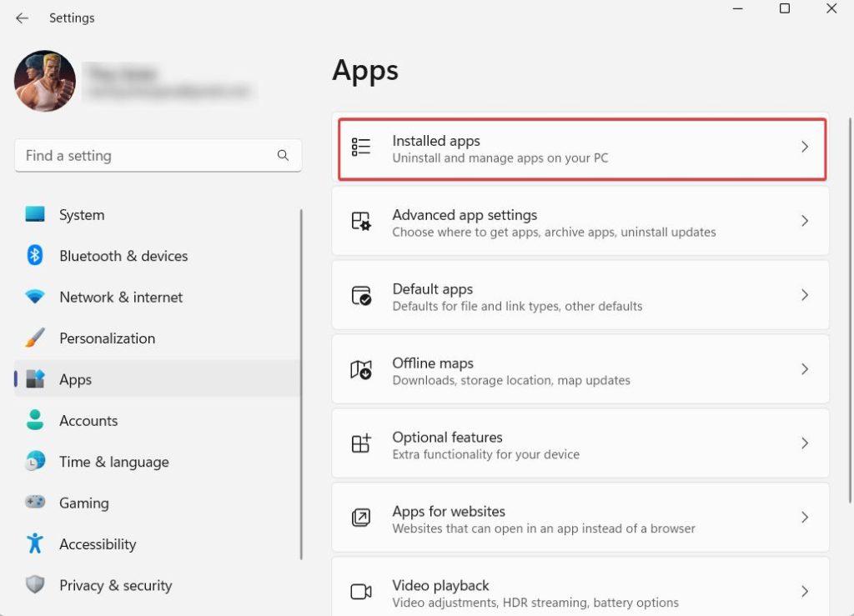Screen dimensions: 854x616
Task: Expand Installed apps using its chevron
Action: coord(805,147)
